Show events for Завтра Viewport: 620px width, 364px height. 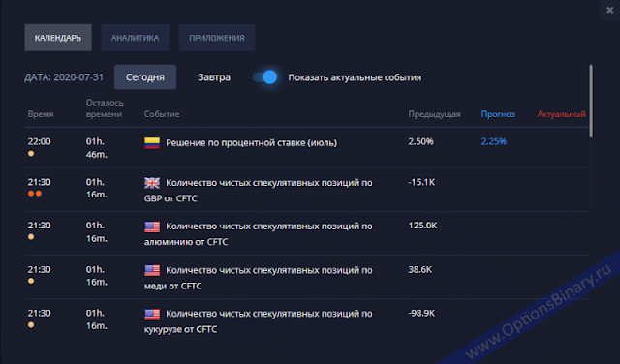214,77
